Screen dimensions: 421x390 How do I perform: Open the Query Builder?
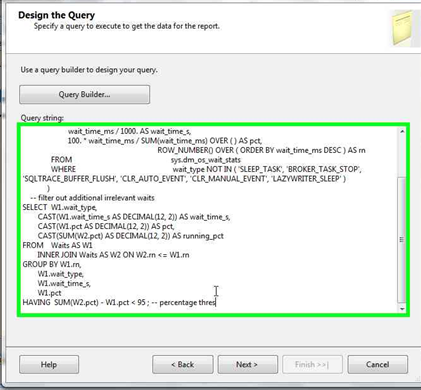point(84,95)
